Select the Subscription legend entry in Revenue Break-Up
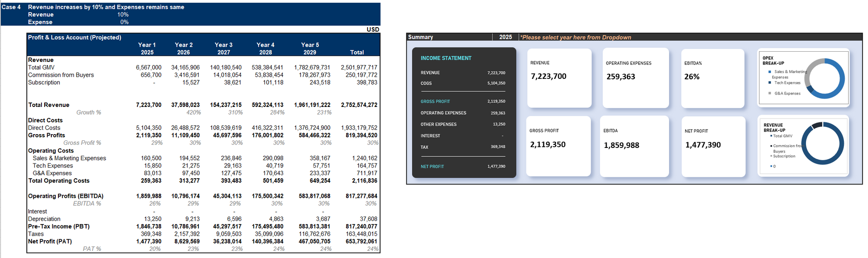 pyautogui.click(x=784, y=156)
